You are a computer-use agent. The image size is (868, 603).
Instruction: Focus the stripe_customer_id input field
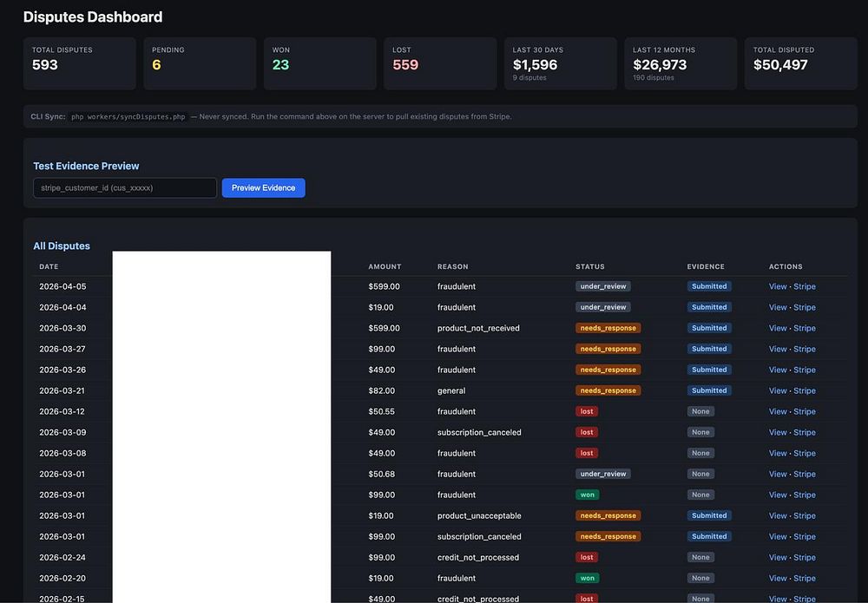click(x=125, y=188)
